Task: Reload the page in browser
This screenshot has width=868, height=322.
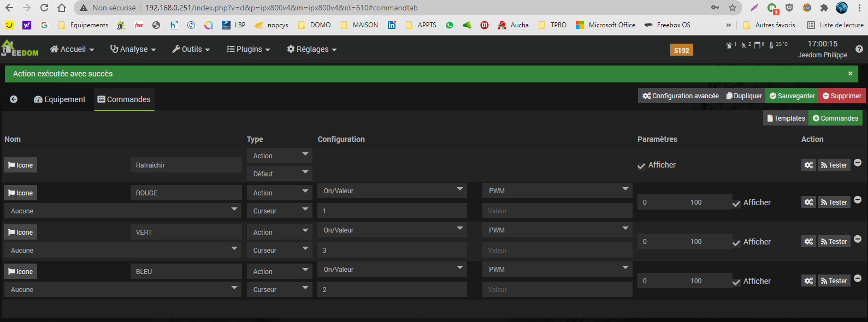Action: [x=44, y=8]
